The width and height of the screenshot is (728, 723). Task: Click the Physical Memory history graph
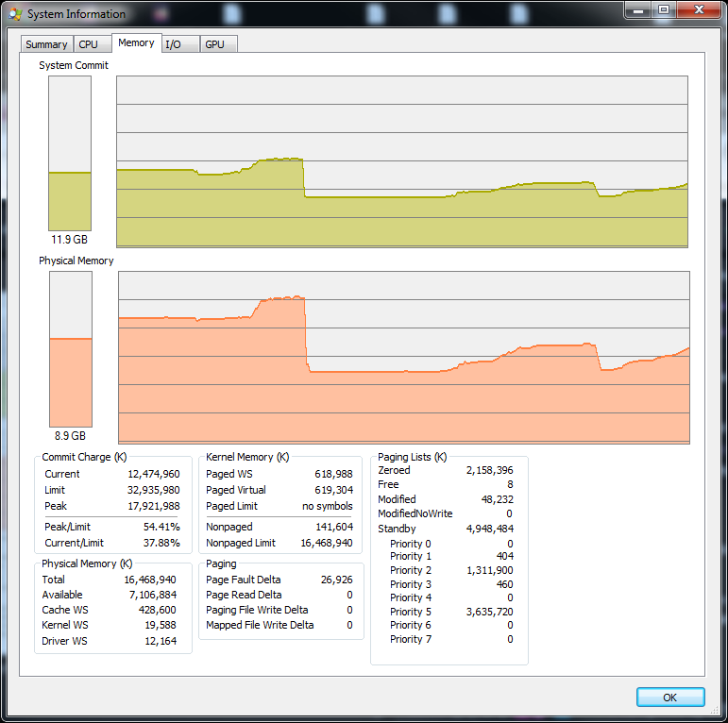404,358
